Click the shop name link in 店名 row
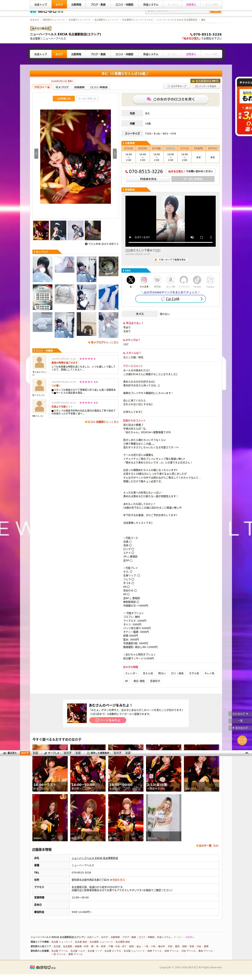The image size is (252, 980). (95, 858)
